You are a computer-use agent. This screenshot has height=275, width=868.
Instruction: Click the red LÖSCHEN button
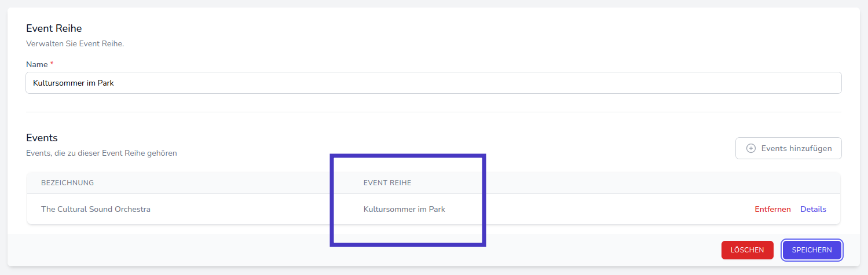(747, 250)
